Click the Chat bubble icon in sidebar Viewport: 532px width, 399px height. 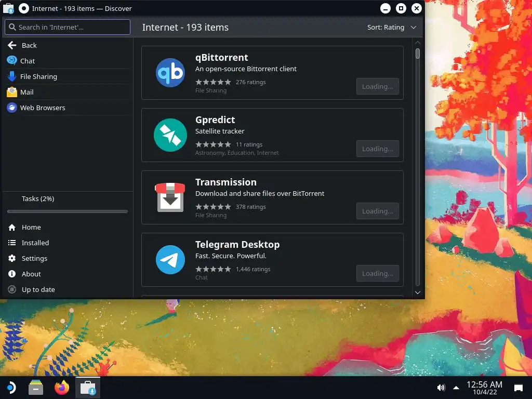[x=12, y=61]
